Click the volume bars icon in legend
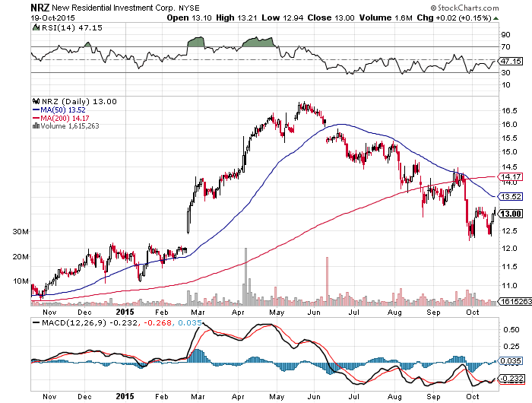The height and width of the screenshot is (403, 532). pyautogui.click(x=36, y=126)
